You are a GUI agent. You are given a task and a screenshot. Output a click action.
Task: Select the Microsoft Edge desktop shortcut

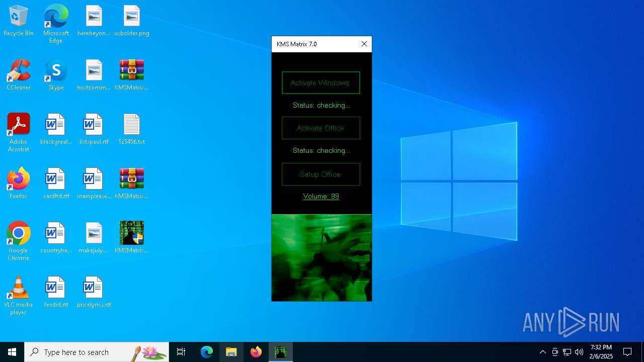56,24
